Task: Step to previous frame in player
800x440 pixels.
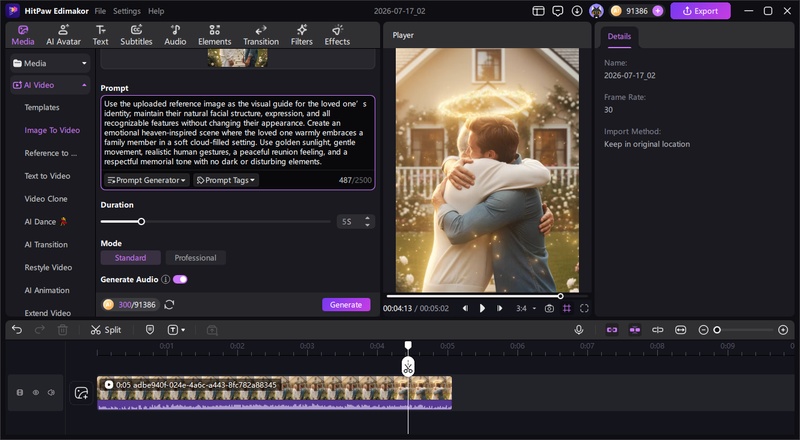Action: (x=465, y=308)
